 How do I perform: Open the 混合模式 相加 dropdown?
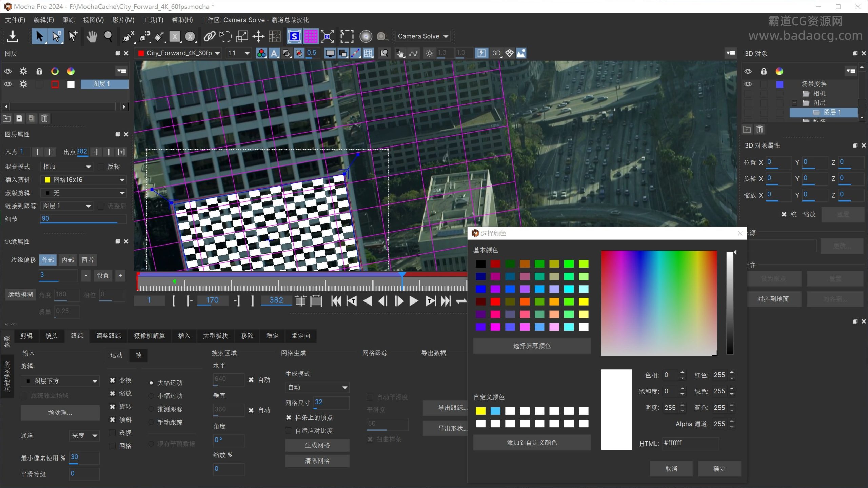tap(67, 167)
